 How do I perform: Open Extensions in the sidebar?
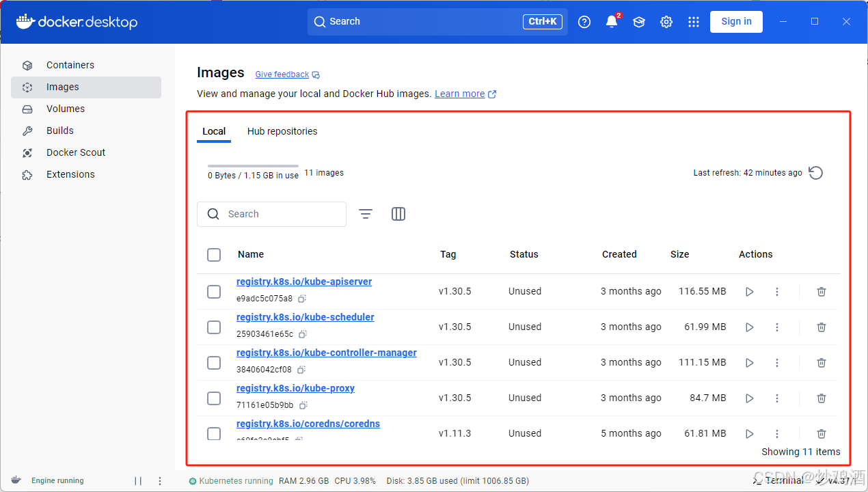pos(86,174)
